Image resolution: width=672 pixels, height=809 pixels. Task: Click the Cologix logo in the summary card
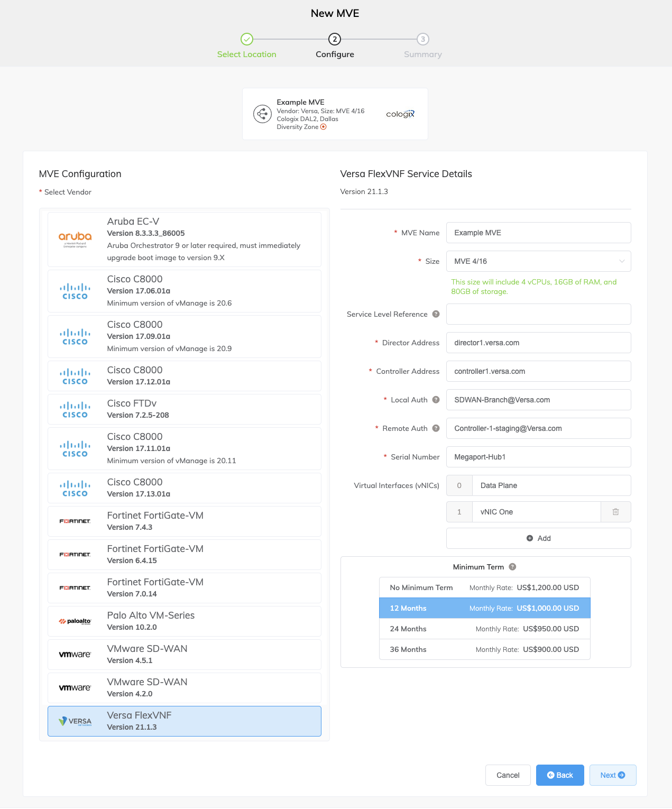click(x=400, y=114)
